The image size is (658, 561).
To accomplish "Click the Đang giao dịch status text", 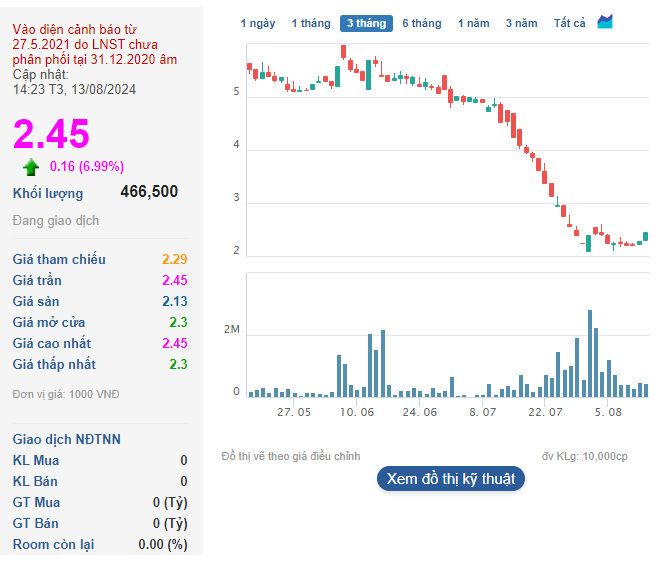I will pos(55,220).
